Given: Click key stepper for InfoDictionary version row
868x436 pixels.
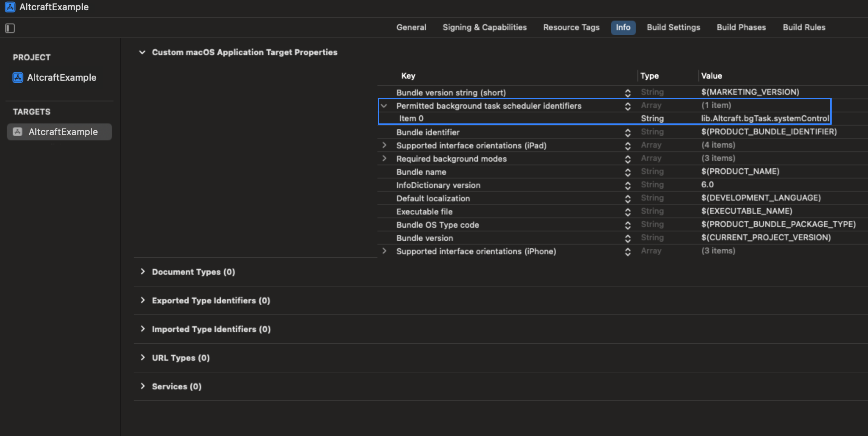Looking at the screenshot, I should coord(628,185).
